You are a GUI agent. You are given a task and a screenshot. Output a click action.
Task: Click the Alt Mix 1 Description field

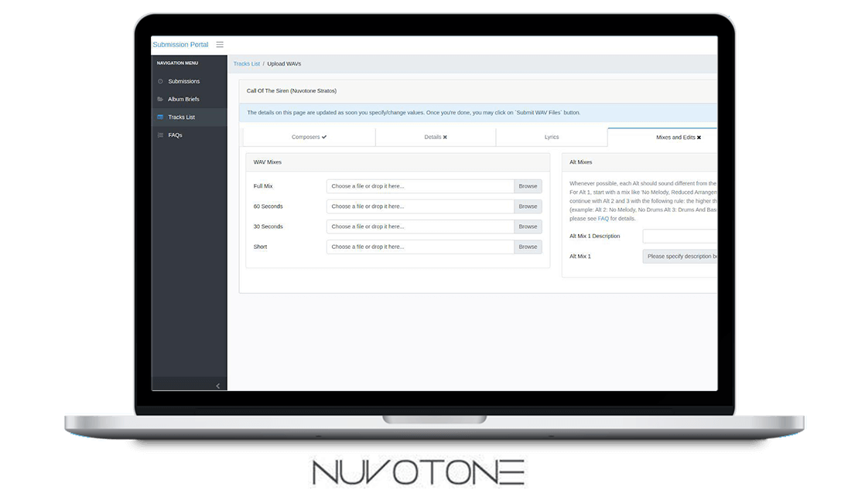[x=680, y=237]
